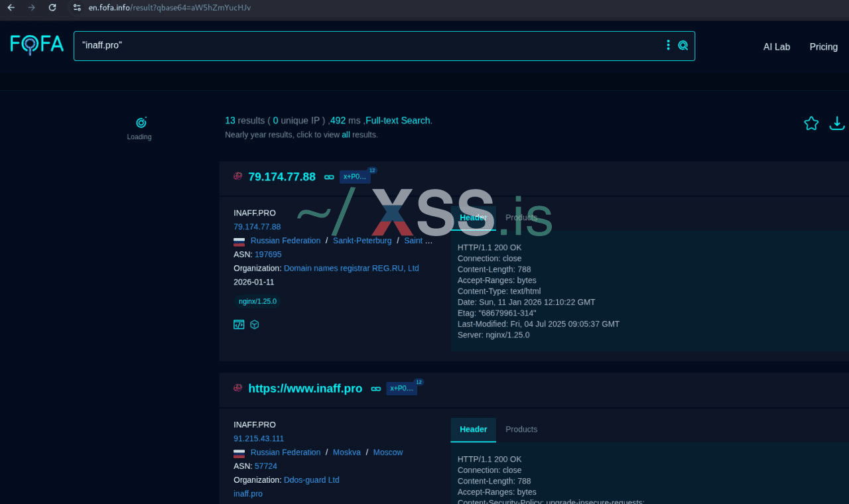Viewport: 849px width, 504px height.
Task: Click the cube icon under nginx/1.25.0
Action: [x=255, y=325]
